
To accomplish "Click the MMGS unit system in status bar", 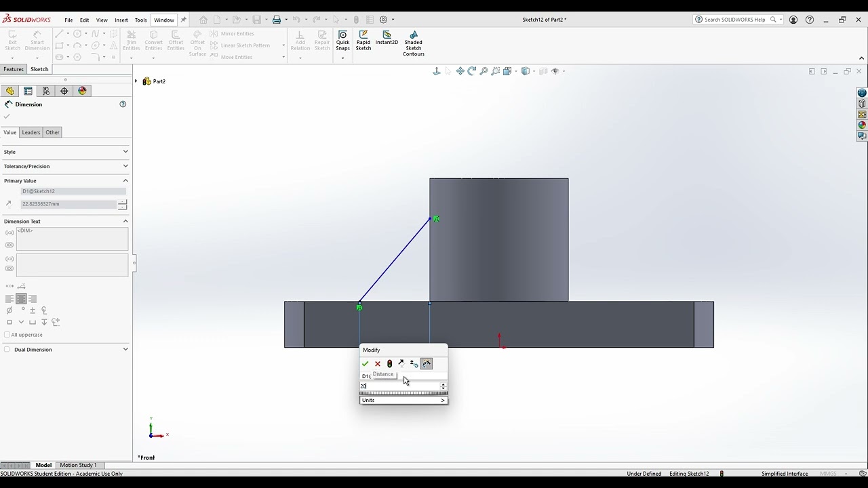I will click(x=828, y=474).
